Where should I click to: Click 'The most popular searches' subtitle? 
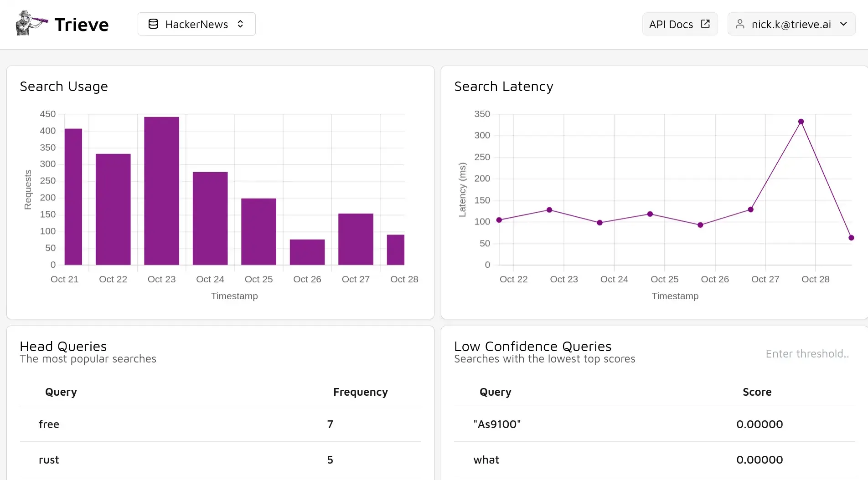[88, 359]
